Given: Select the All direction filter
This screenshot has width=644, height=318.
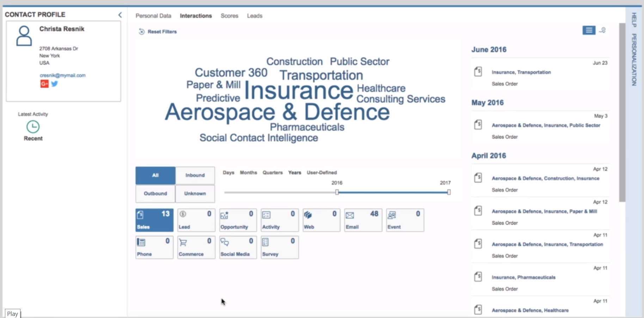Looking at the screenshot, I should pos(155,175).
